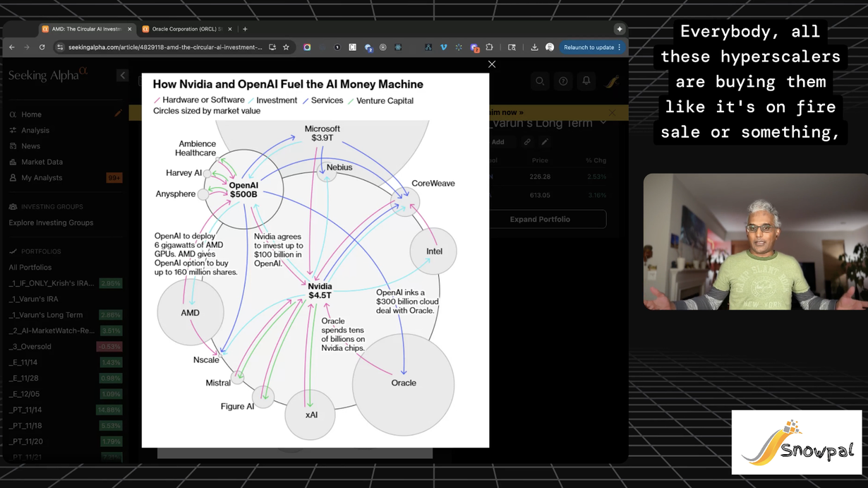Collapse the Seeking Alpha sidebar
The image size is (868, 488).
pyautogui.click(x=122, y=76)
